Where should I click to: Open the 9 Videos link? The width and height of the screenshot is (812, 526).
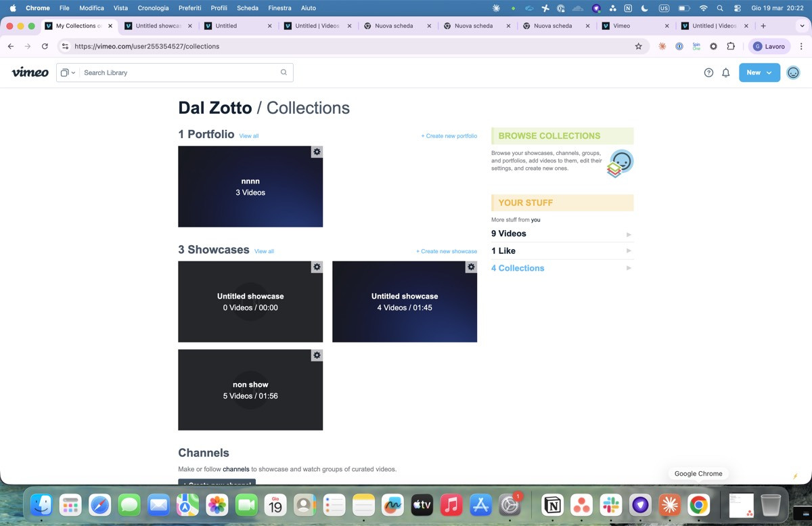tap(509, 234)
